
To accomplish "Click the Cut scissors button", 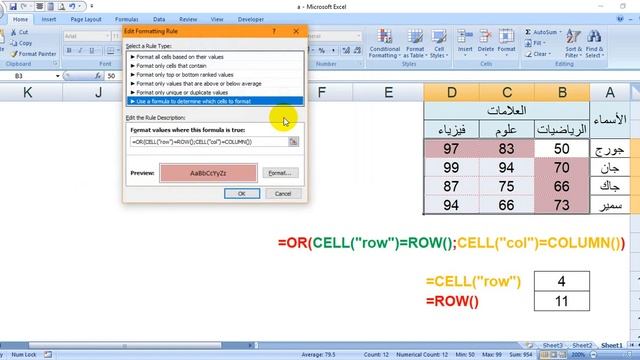I will [x=19, y=32].
